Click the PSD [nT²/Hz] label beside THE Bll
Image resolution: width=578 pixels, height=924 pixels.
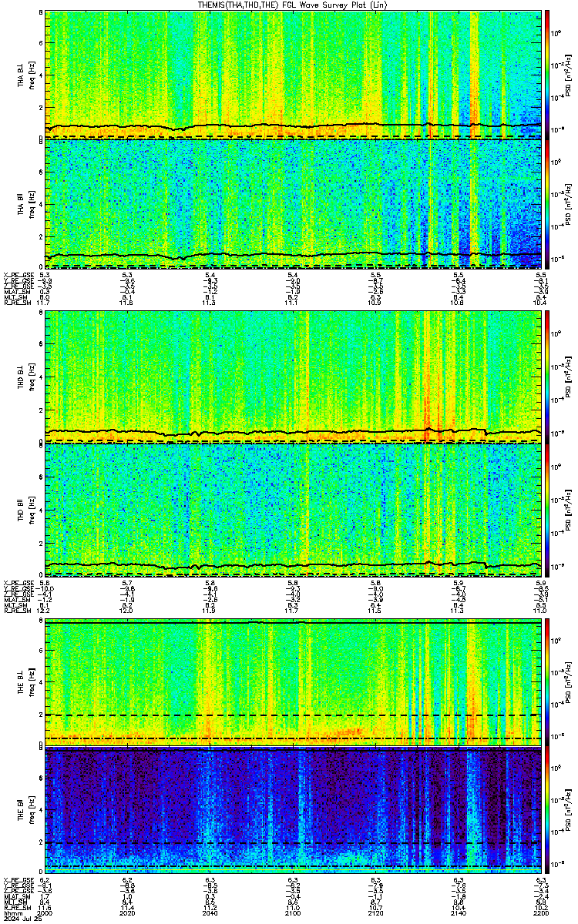567,812
